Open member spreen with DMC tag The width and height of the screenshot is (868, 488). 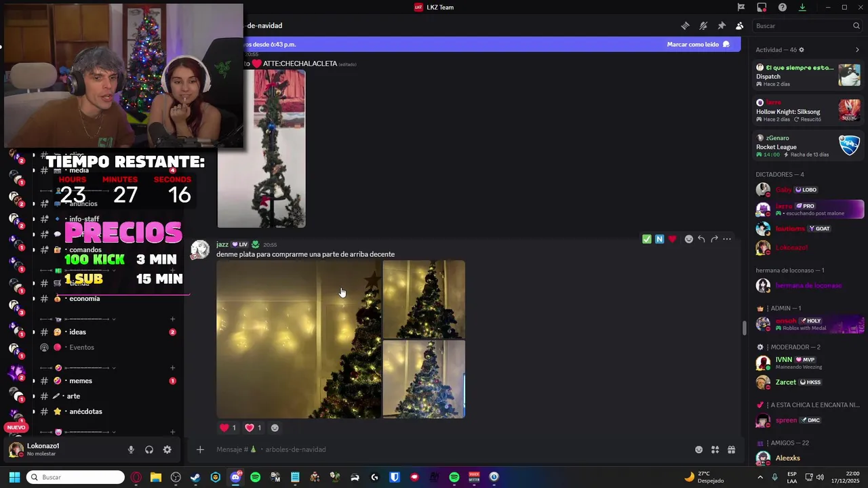point(808,420)
